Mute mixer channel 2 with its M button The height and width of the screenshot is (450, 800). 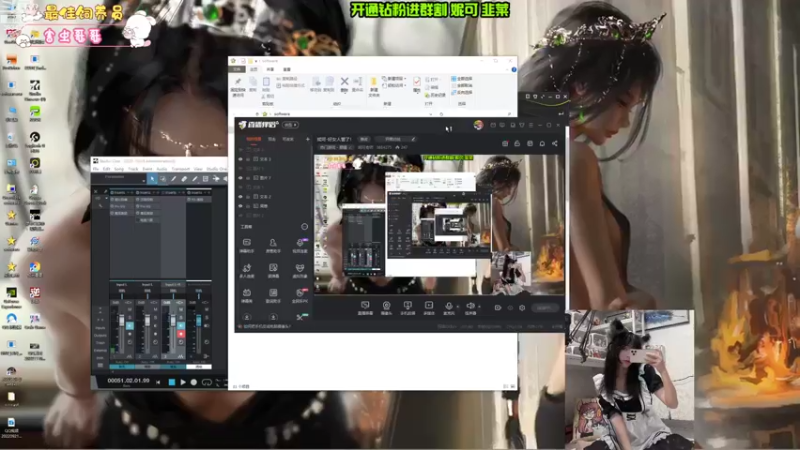click(155, 309)
